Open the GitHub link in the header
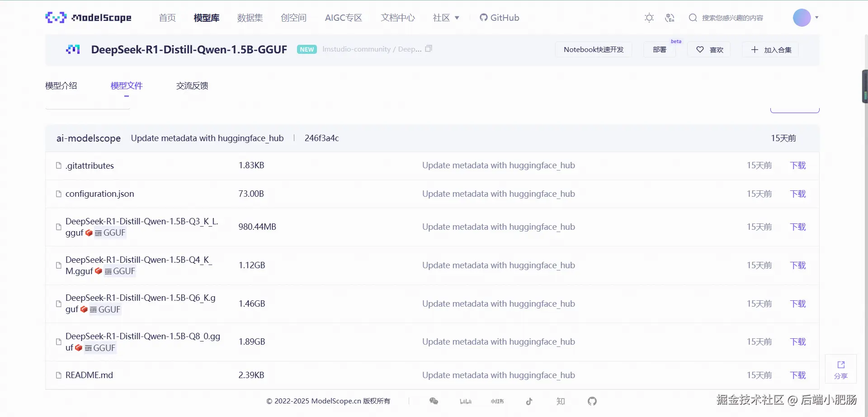The width and height of the screenshot is (868, 417). 500,18
